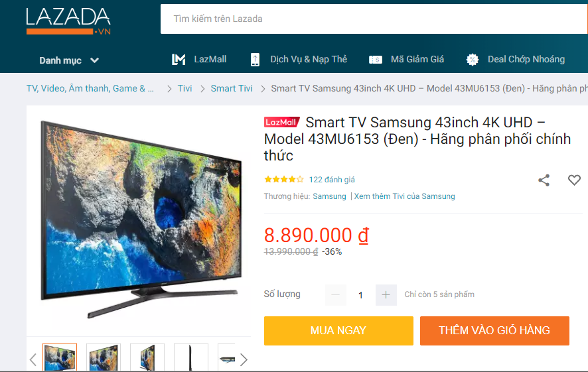Increase quantity with plus button
Image resolution: width=588 pixels, height=372 pixels.
pyautogui.click(x=386, y=295)
